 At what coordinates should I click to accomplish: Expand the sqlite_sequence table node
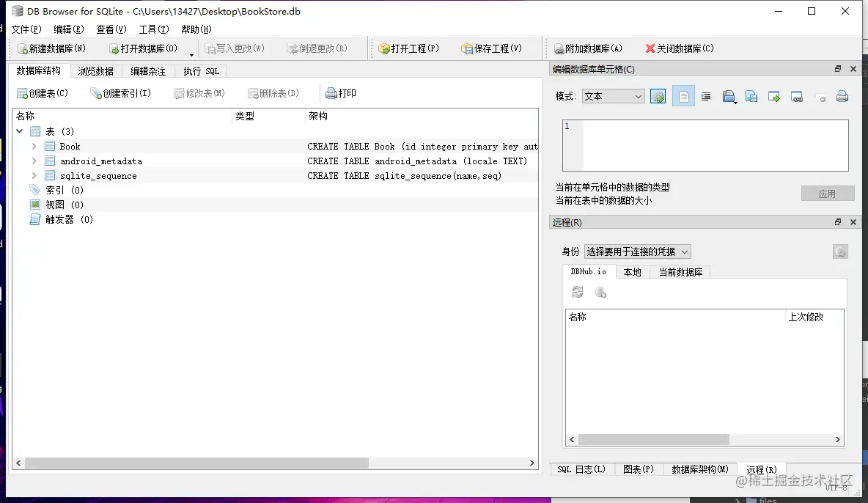[34, 175]
